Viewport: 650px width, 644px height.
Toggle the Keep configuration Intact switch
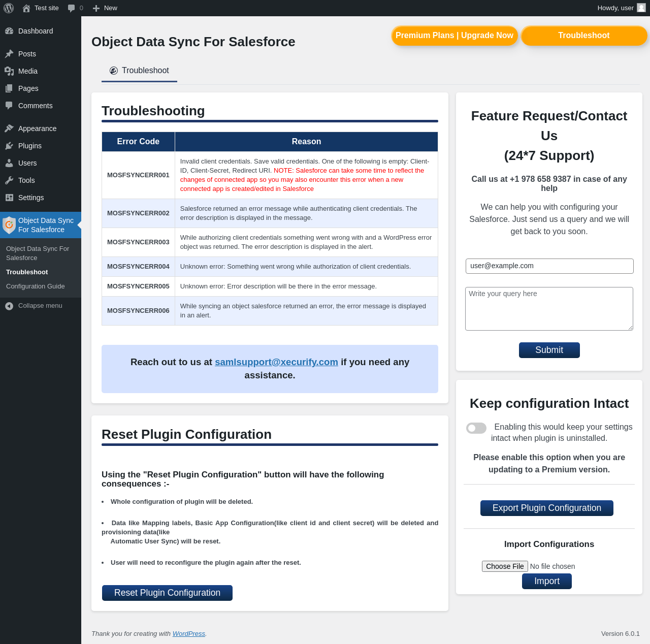click(x=476, y=428)
